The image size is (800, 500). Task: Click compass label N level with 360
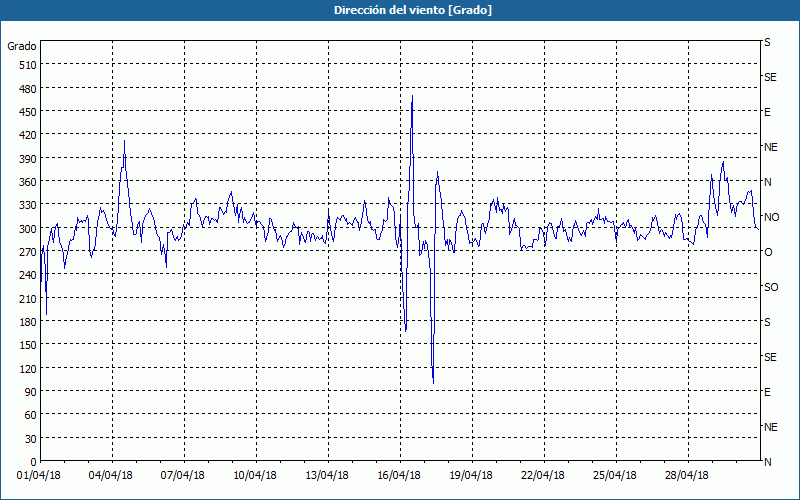coord(767,182)
